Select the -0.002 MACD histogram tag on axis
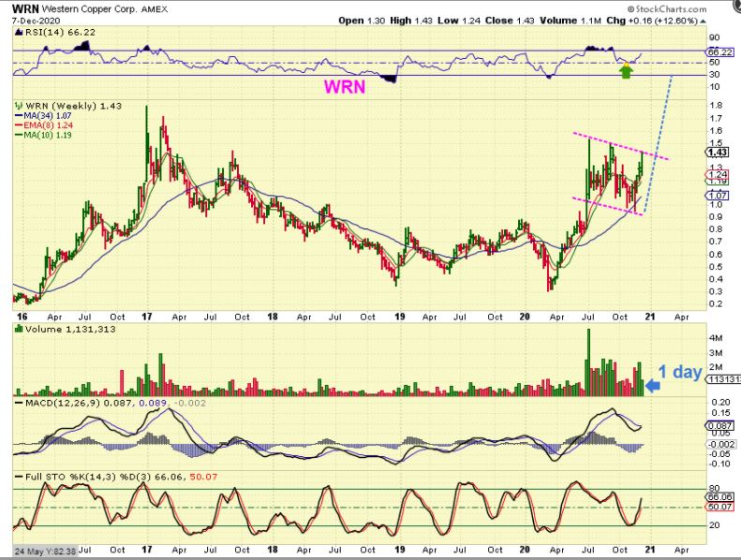Screen dimensions: 741x560 coord(721,444)
